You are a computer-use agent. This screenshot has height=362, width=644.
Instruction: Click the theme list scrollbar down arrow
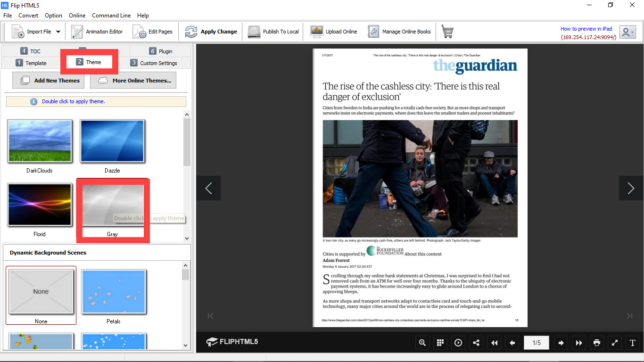pos(187,239)
